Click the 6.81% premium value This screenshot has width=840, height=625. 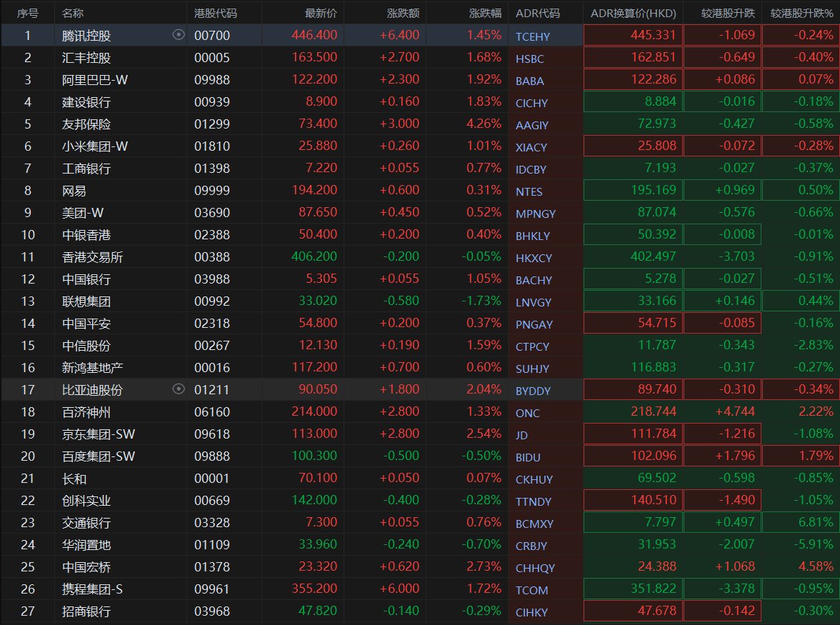coord(816,522)
